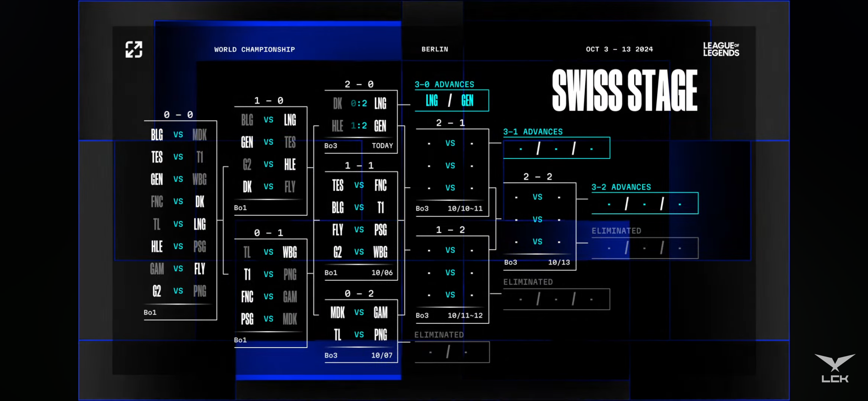Click the '0:2' score of DK vs LNG

[359, 104]
